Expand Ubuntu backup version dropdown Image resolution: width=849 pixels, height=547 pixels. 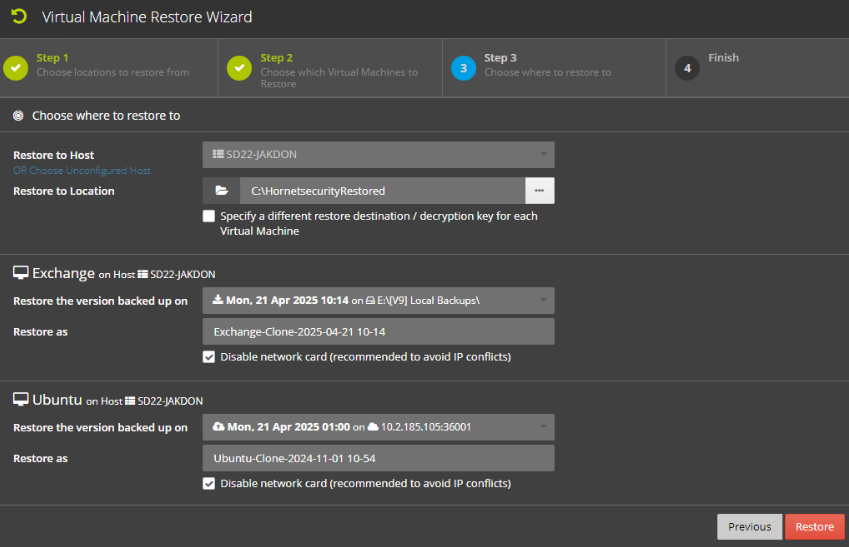click(378, 427)
